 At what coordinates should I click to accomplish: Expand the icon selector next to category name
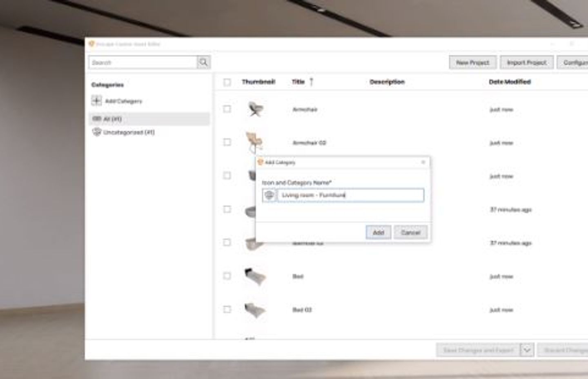point(270,195)
